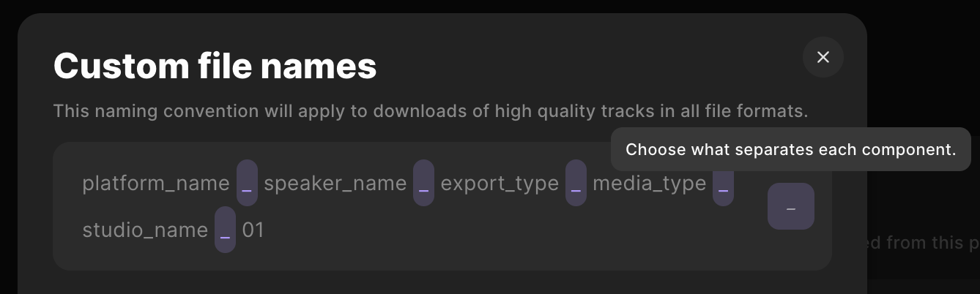Click the naming convention description text
This screenshot has height=294, width=980.
pos(430,111)
